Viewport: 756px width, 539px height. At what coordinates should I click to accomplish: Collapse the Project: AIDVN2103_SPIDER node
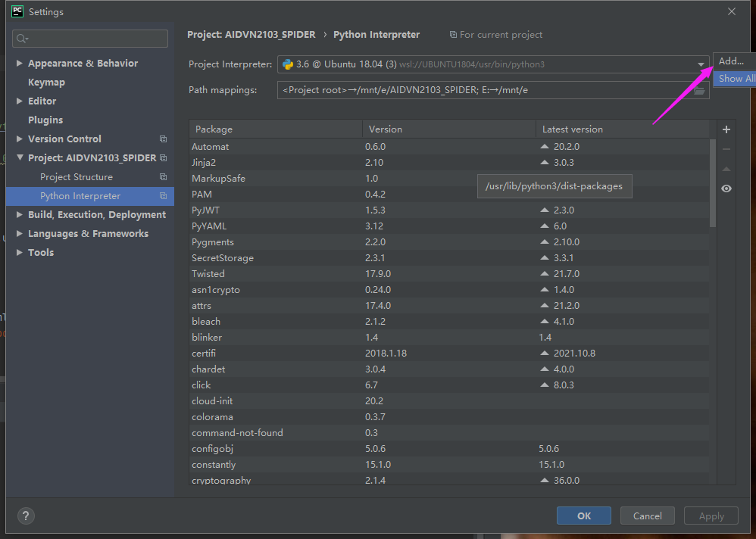19,157
